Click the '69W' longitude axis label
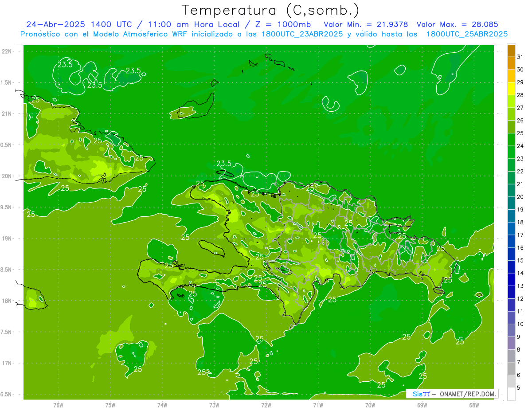532x411 pixels. point(422,405)
